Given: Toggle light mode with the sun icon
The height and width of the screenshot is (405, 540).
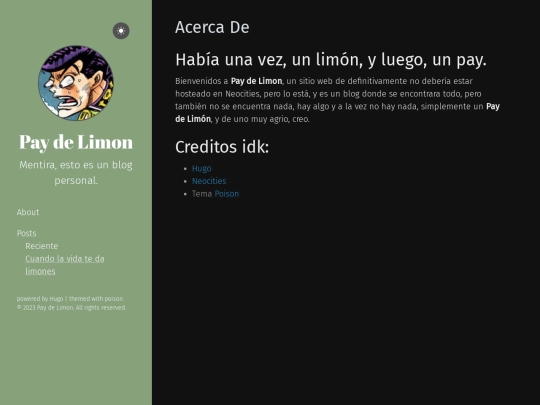Looking at the screenshot, I should coord(121,31).
